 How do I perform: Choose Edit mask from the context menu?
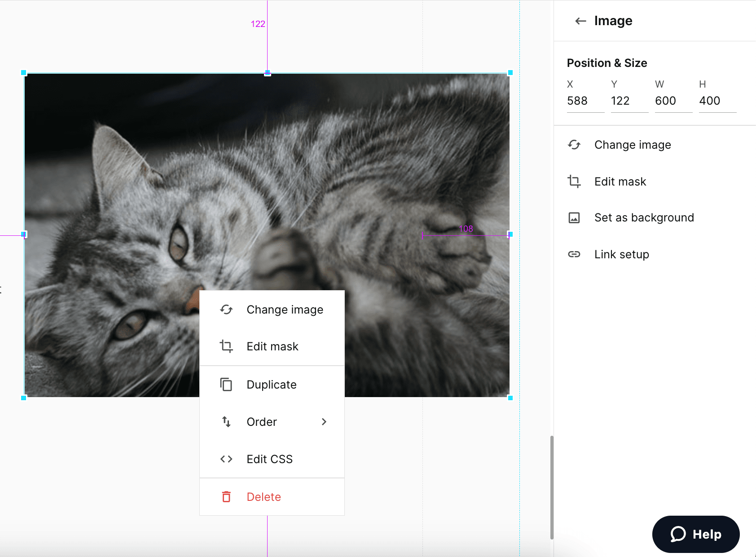click(x=272, y=346)
